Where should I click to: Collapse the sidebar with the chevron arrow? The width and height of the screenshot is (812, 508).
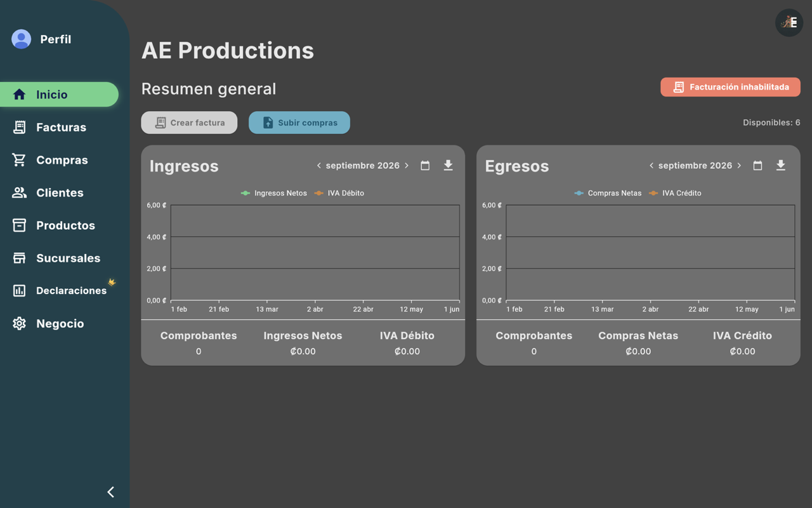[110, 492]
